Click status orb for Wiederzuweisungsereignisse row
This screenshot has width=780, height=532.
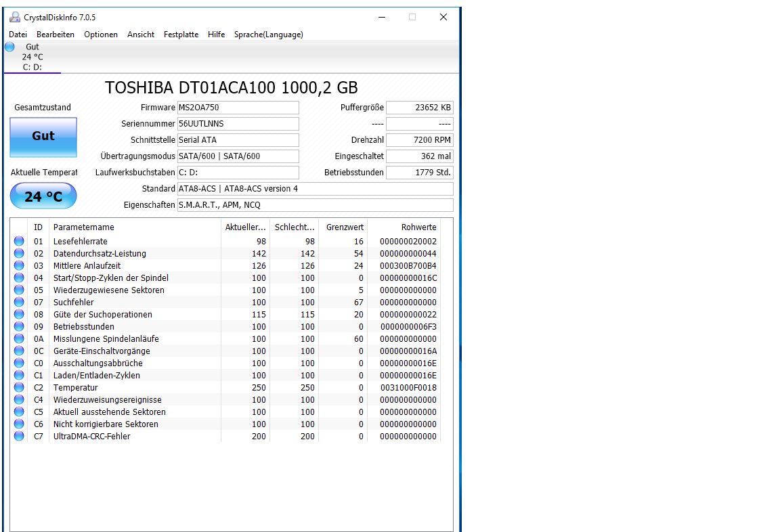(19, 400)
